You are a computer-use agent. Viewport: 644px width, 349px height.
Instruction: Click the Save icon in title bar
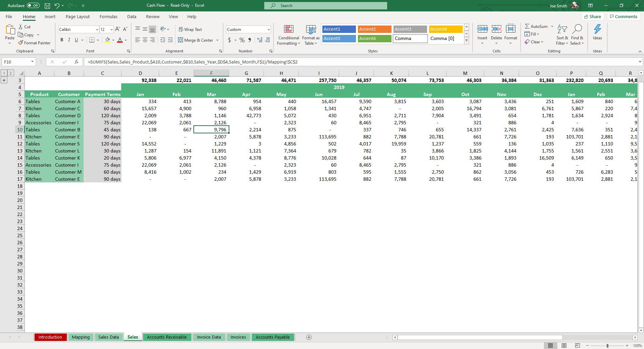pos(47,6)
